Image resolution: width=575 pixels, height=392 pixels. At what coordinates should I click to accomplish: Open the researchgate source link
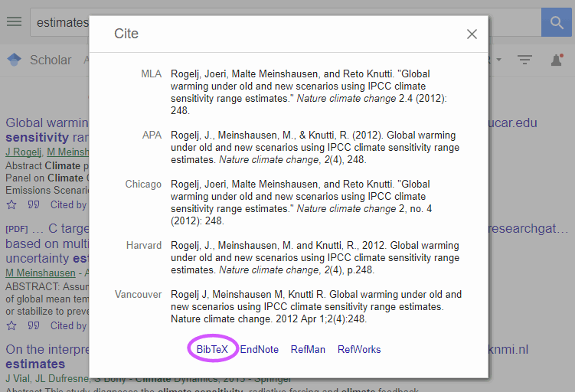click(x=528, y=228)
